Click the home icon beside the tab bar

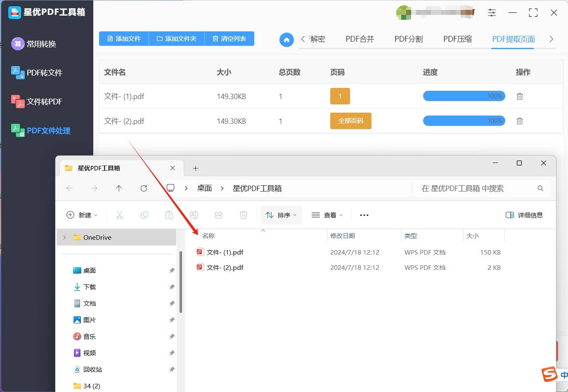286,39
